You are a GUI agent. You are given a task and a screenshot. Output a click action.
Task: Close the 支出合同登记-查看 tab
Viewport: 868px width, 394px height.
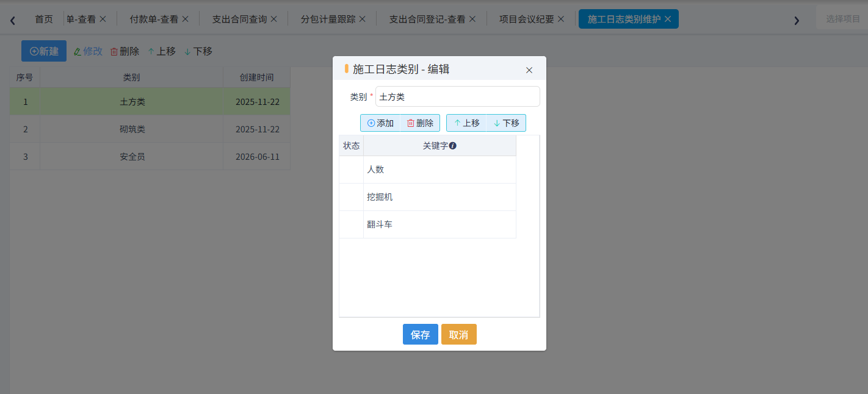[x=472, y=19]
